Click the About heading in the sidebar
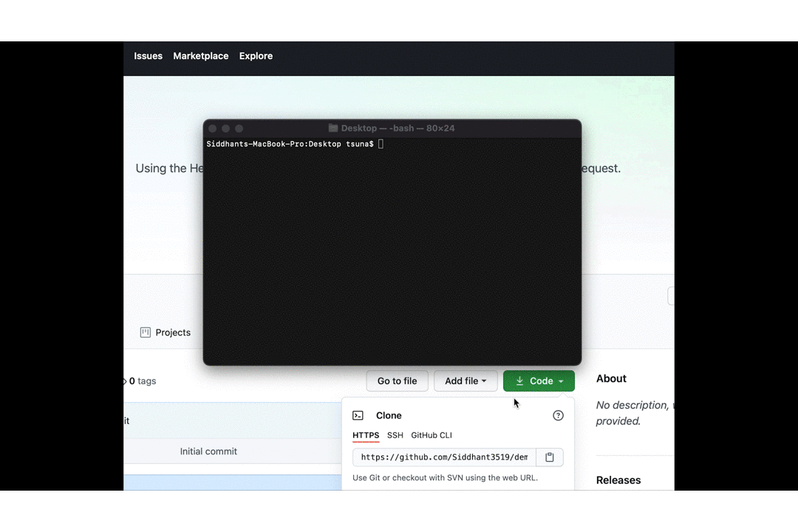The height and width of the screenshot is (532, 798). (x=611, y=378)
